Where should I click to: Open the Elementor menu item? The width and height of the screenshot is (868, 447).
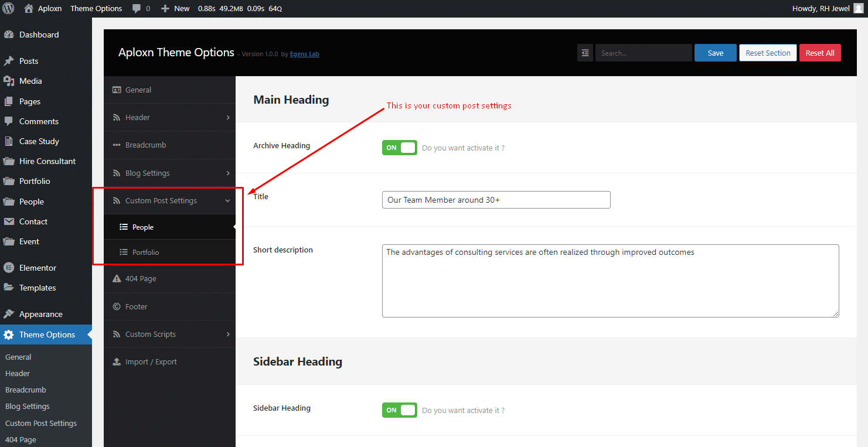pyautogui.click(x=46, y=268)
